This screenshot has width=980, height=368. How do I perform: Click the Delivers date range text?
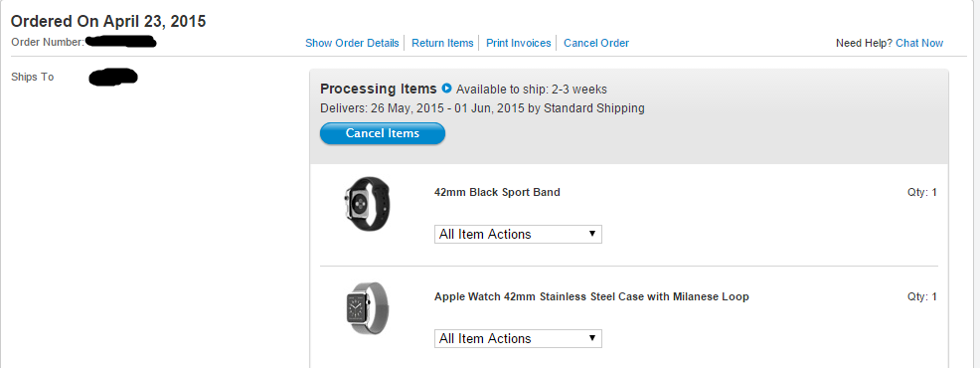point(482,108)
